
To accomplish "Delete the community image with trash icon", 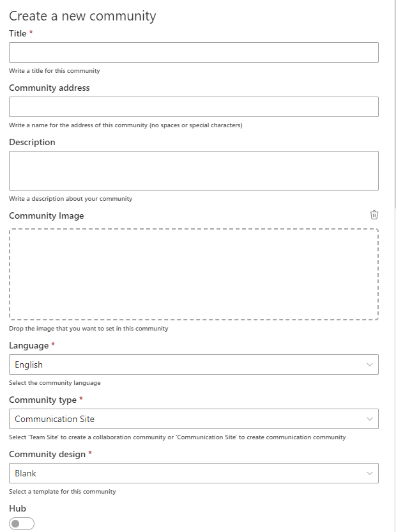I will click(x=374, y=215).
